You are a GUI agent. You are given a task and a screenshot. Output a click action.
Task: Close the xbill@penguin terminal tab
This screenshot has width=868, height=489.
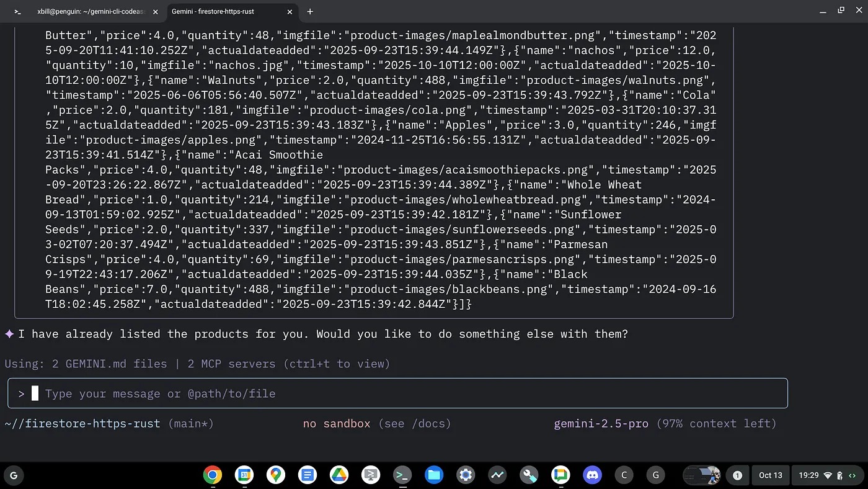155,12
